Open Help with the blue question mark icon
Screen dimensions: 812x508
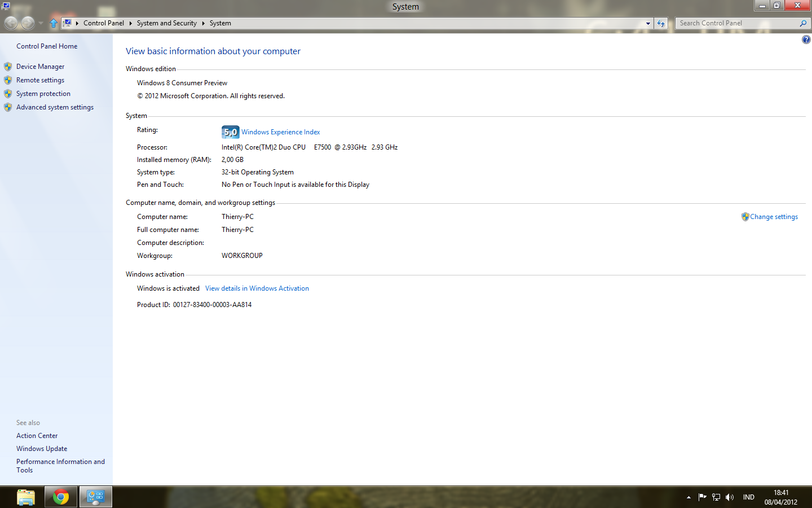coord(806,40)
